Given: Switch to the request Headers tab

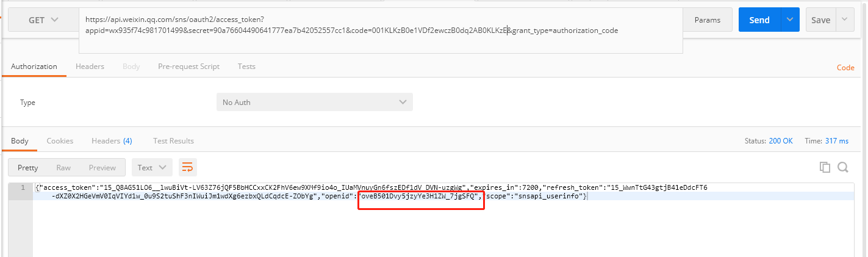Looking at the screenshot, I should pos(90,66).
